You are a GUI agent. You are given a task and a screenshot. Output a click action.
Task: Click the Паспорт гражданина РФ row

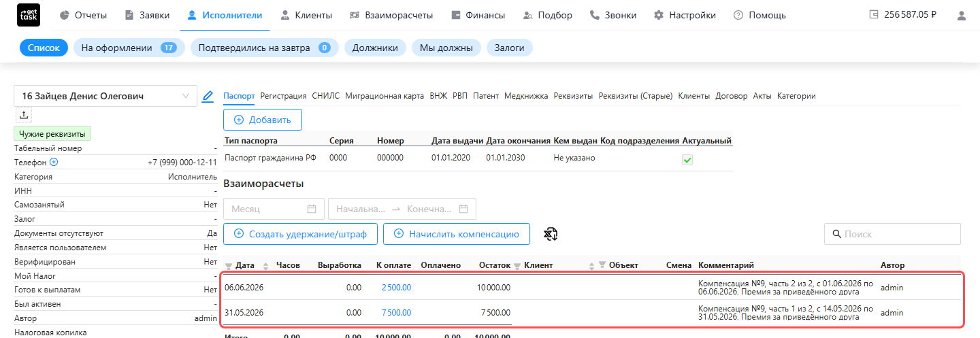478,158
